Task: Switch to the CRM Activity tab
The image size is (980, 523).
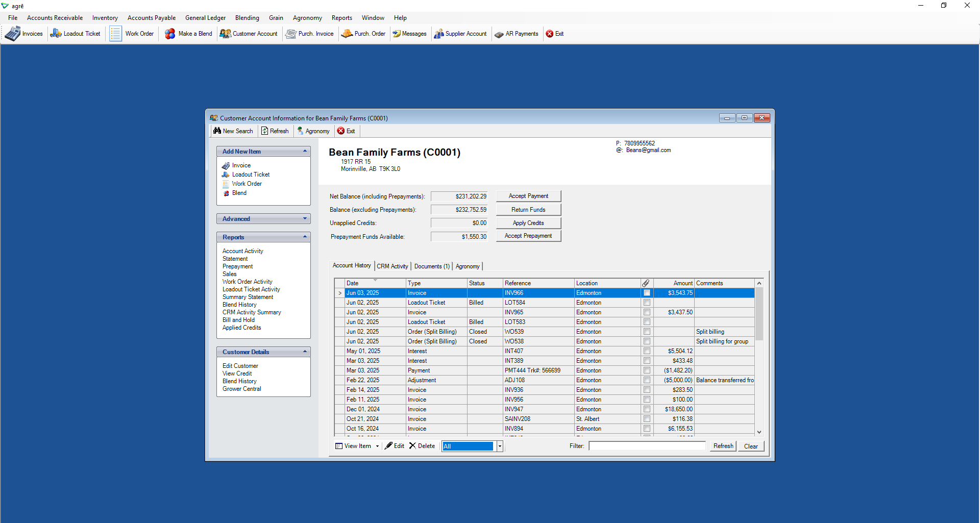Action: tap(392, 266)
